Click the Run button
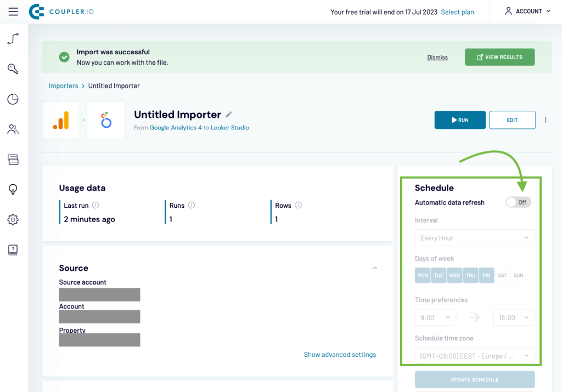562x392 pixels. click(460, 120)
